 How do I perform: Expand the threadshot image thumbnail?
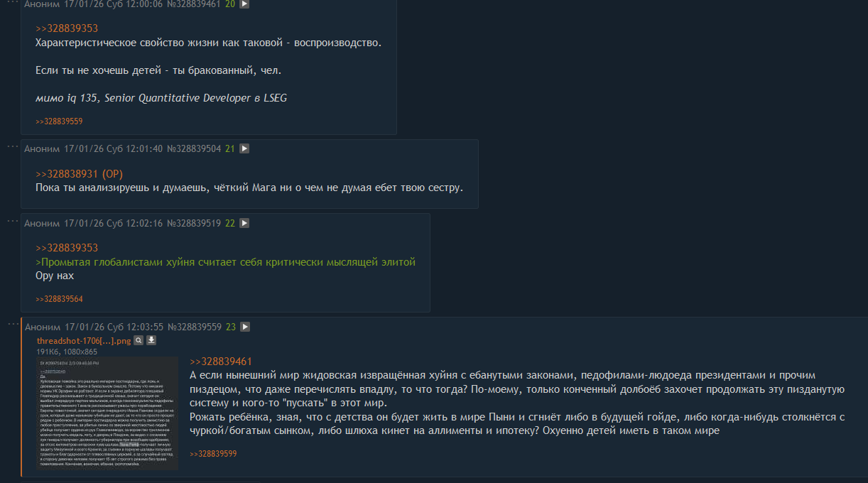pos(107,413)
